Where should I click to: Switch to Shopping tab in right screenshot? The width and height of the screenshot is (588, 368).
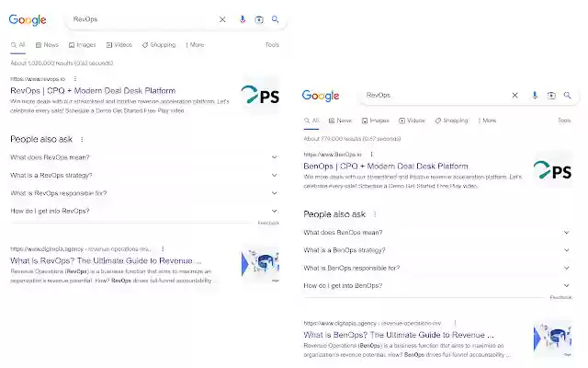[x=451, y=121]
